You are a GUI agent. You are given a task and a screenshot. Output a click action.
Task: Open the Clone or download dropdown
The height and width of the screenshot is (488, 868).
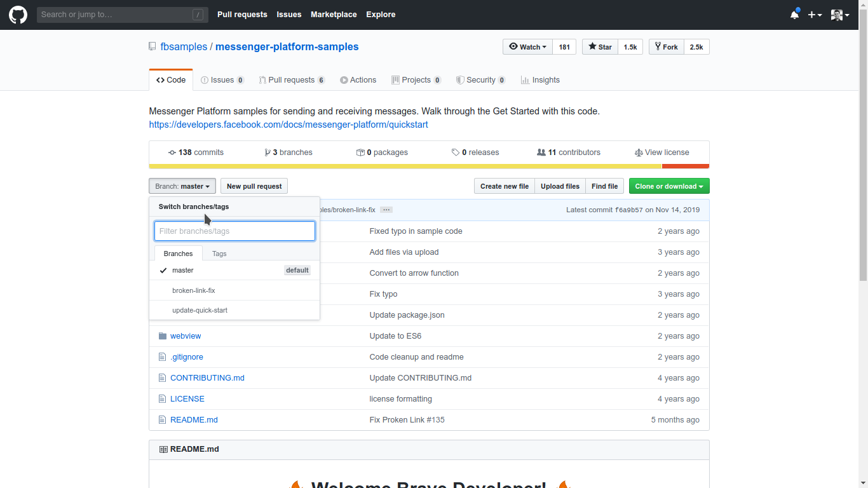(x=668, y=186)
